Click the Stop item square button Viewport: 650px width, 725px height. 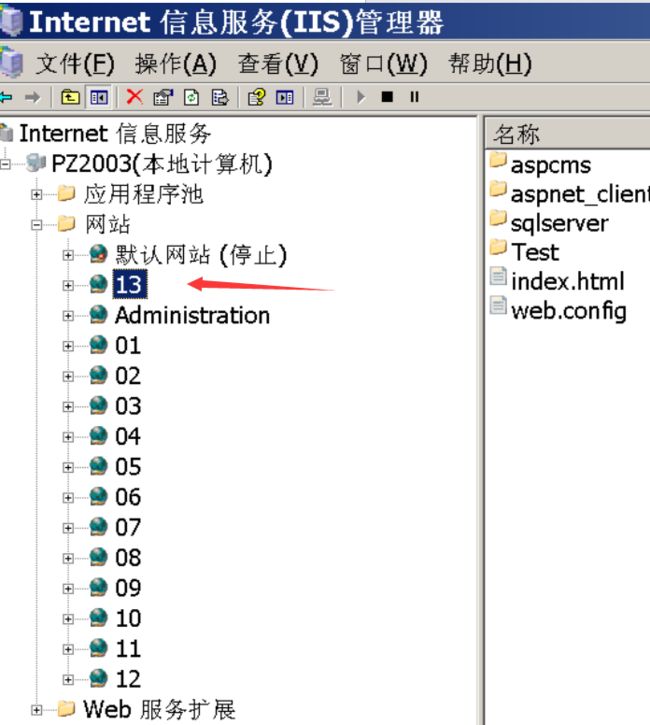click(x=387, y=97)
